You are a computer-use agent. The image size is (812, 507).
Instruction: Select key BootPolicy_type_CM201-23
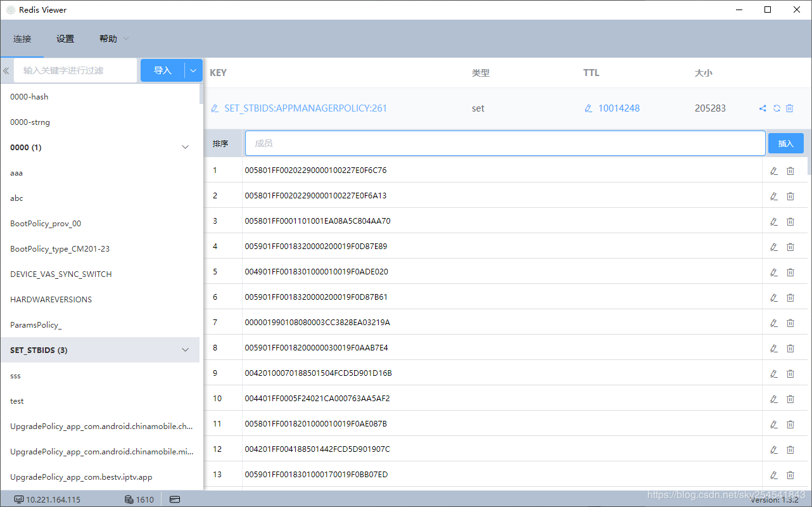tap(100, 248)
